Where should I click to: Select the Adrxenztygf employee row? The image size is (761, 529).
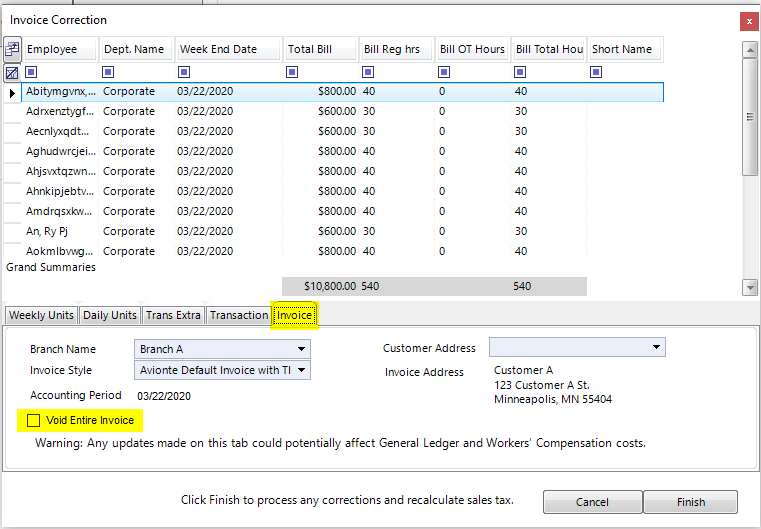(342, 112)
